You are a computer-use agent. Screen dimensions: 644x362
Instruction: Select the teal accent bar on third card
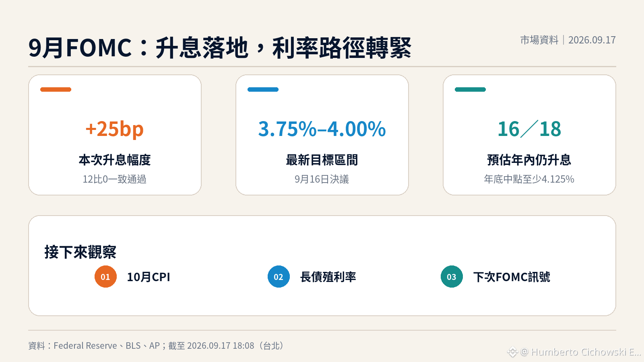(x=470, y=89)
